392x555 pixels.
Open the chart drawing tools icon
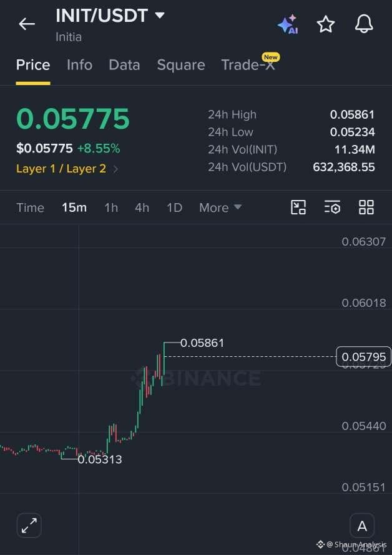coord(298,207)
